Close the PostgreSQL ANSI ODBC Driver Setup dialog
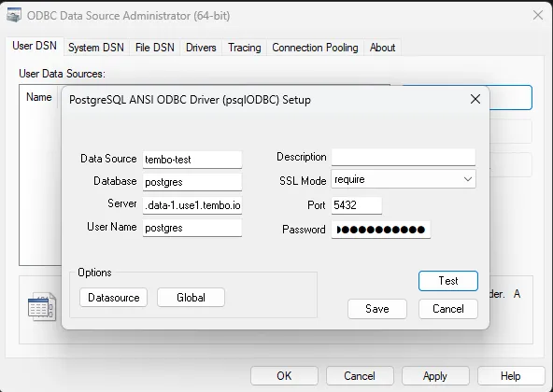The height and width of the screenshot is (392, 553). 475,99
